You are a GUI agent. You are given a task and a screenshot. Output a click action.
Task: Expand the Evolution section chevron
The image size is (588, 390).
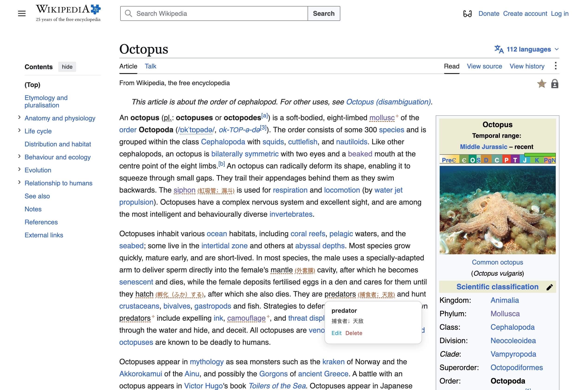click(x=19, y=169)
